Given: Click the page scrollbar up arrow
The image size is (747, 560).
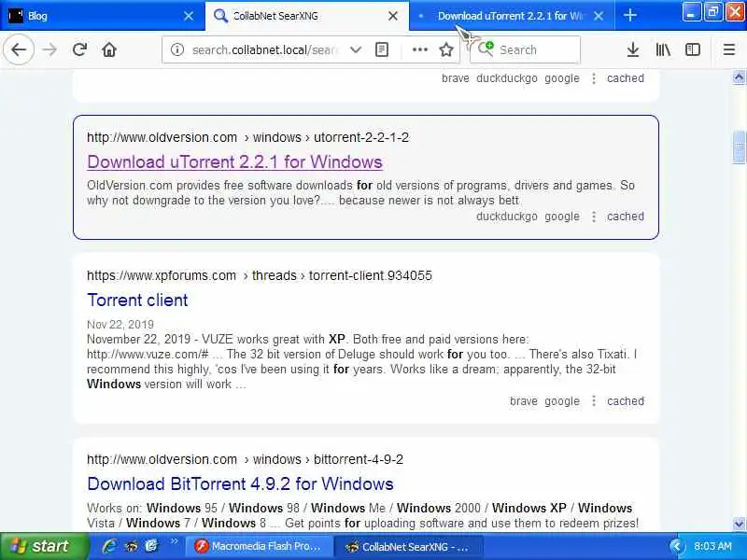Looking at the screenshot, I should tap(739, 77).
